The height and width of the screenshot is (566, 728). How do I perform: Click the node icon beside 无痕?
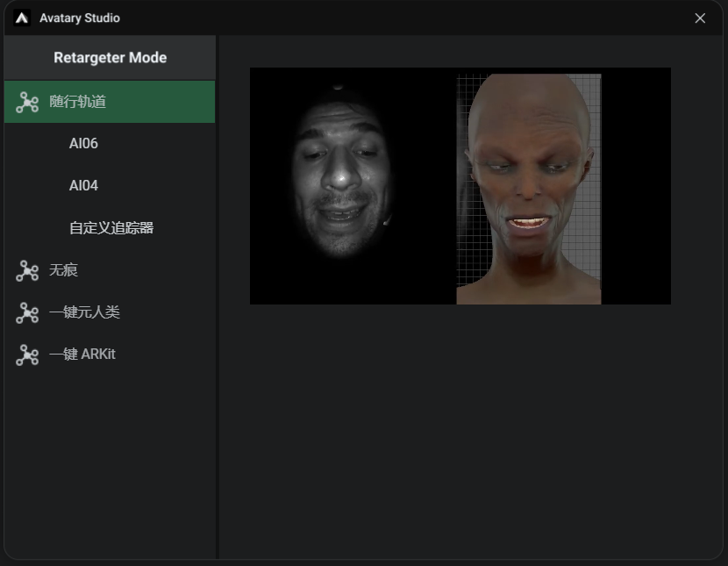(27, 271)
